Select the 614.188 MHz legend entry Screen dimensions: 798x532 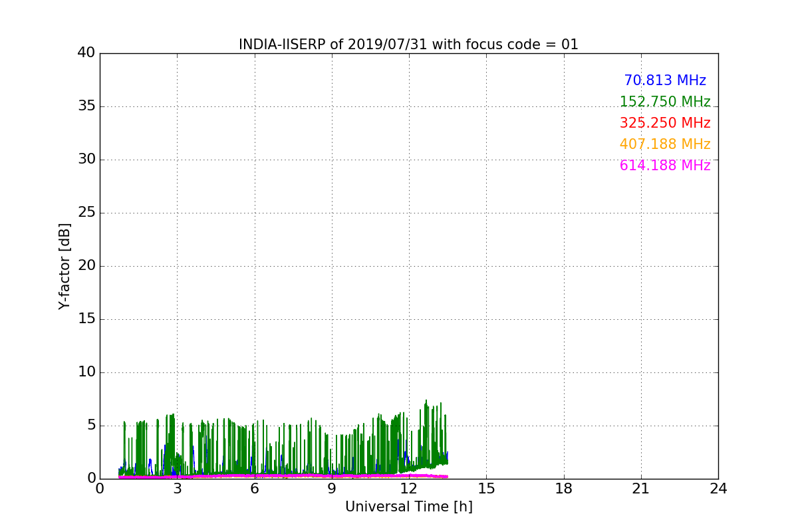coord(665,166)
